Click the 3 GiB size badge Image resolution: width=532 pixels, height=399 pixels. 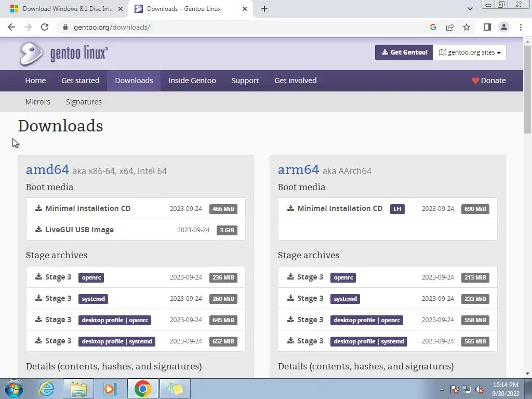point(227,230)
